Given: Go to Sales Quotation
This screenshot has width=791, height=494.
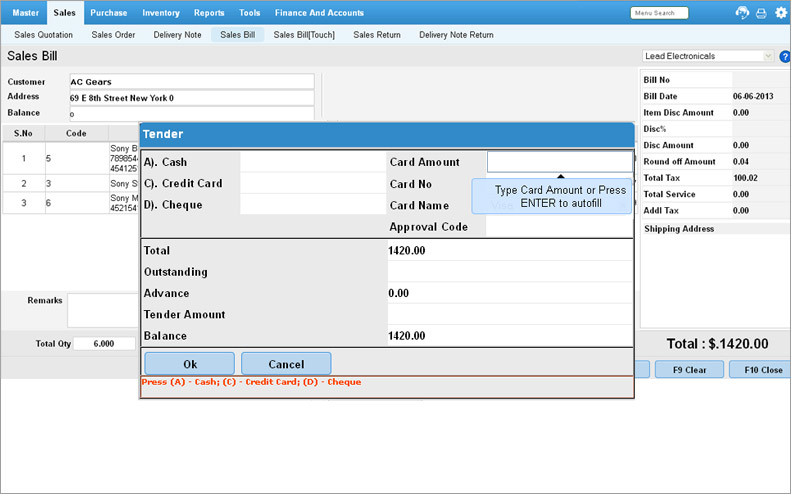Looking at the screenshot, I should pos(43,35).
